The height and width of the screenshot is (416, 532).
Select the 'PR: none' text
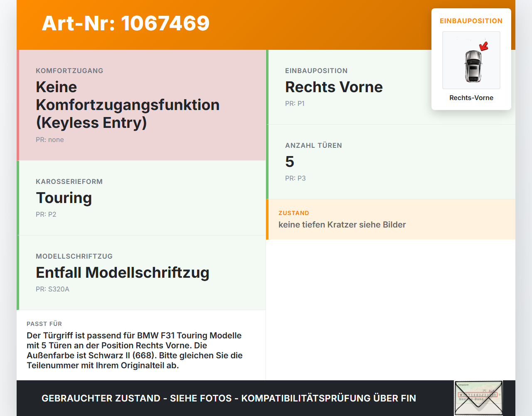pos(50,140)
